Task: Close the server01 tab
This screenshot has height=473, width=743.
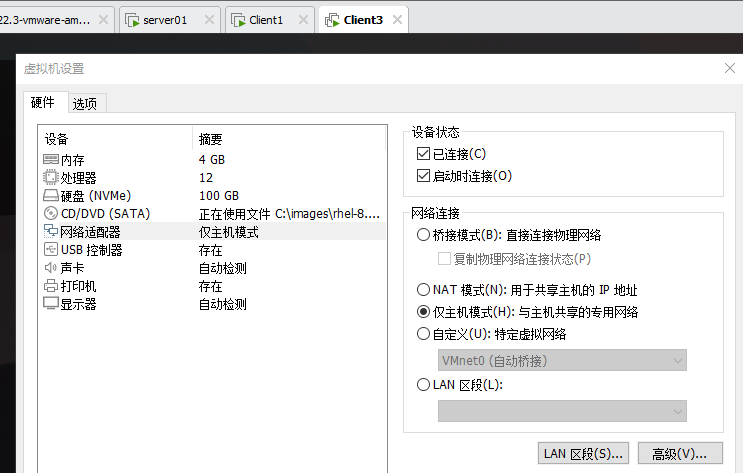Action: point(209,19)
